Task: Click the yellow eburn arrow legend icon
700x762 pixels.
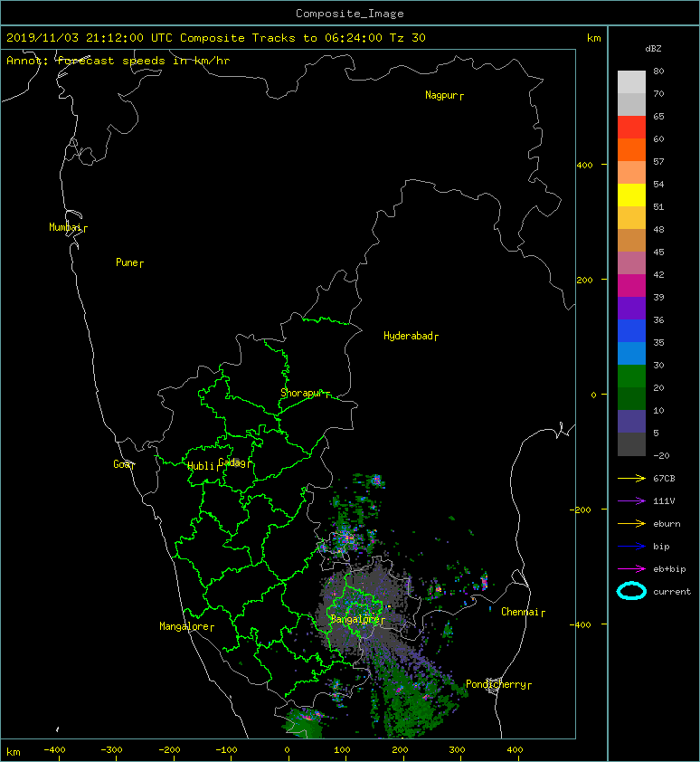Action: (631, 524)
